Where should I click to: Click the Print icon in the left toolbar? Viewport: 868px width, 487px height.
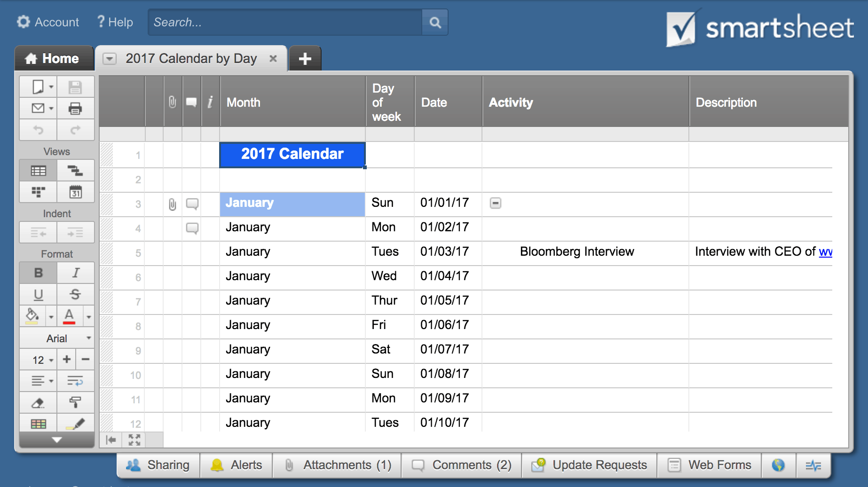[75, 109]
